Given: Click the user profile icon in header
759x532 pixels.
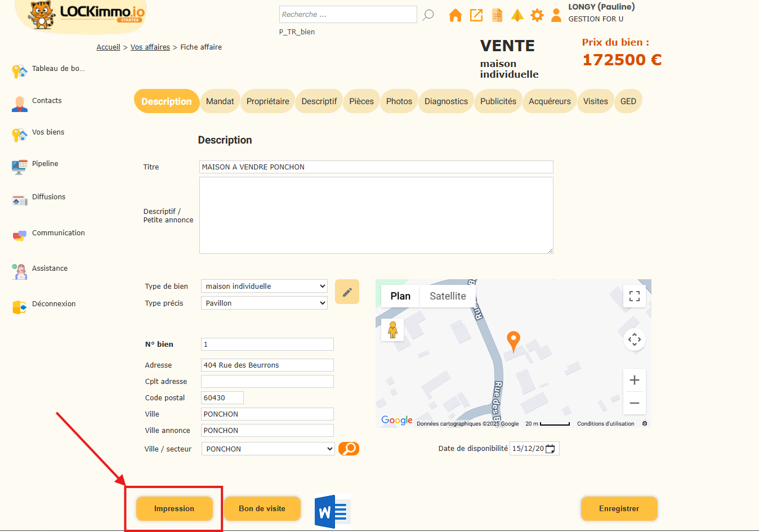Looking at the screenshot, I should pyautogui.click(x=556, y=15).
